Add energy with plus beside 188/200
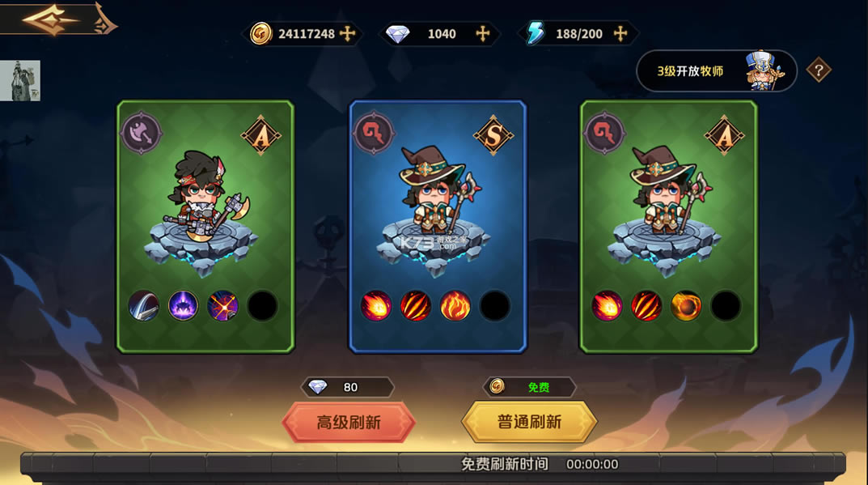The height and width of the screenshot is (485, 868). click(620, 34)
